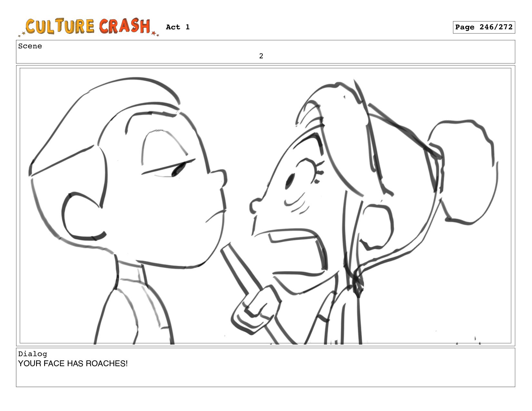The height and width of the screenshot is (411, 532).
Task: Click the 'Dialog' field label
Action: tap(33, 354)
